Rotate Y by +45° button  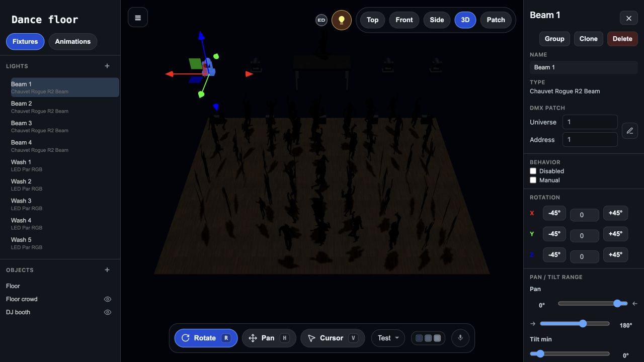pyautogui.click(x=615, y=234)
